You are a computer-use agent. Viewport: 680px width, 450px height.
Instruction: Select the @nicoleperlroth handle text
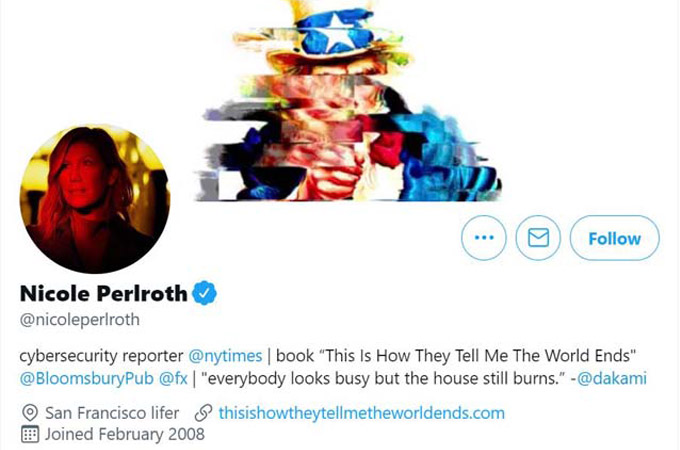click(80, 320)
